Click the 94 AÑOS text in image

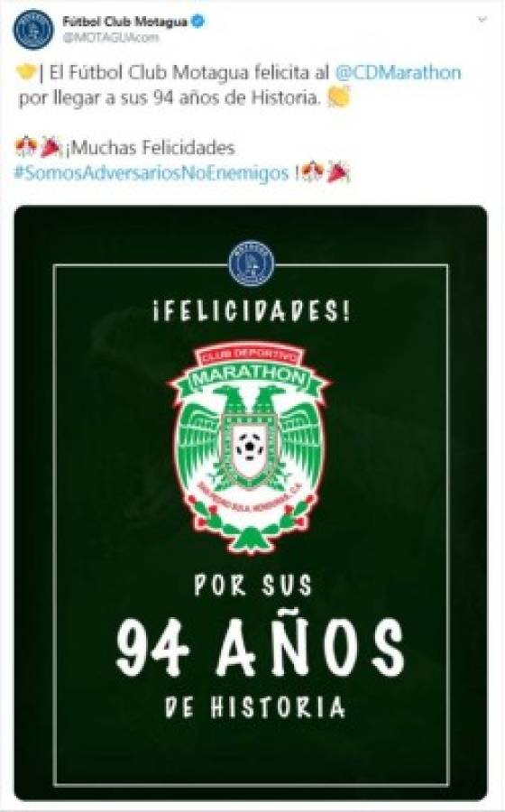point(260,646)
